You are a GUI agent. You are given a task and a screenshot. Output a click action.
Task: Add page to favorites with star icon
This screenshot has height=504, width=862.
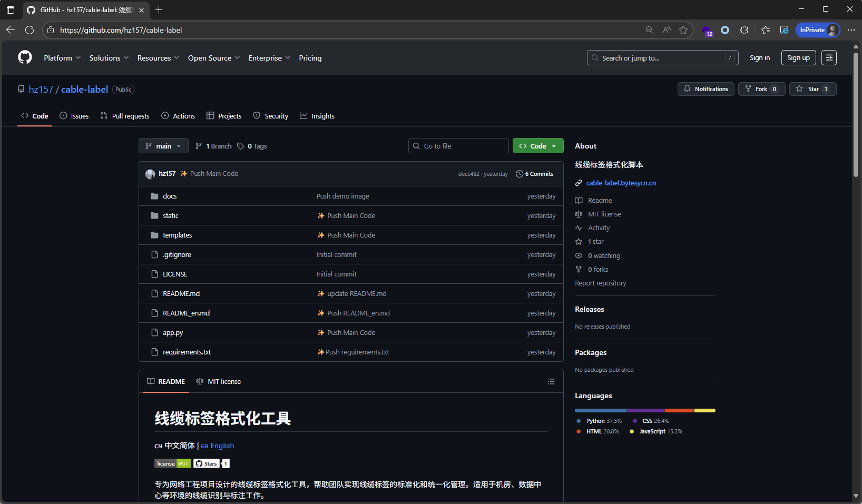point(683,30)
